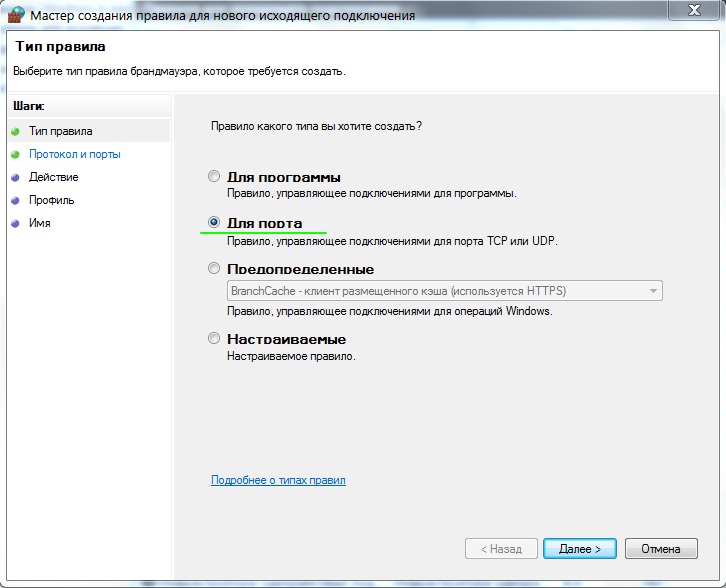The height and width of the screenshot is (588, 726).
Task: Click the firewall wizard title bar icon
Action: pos(16,15)
